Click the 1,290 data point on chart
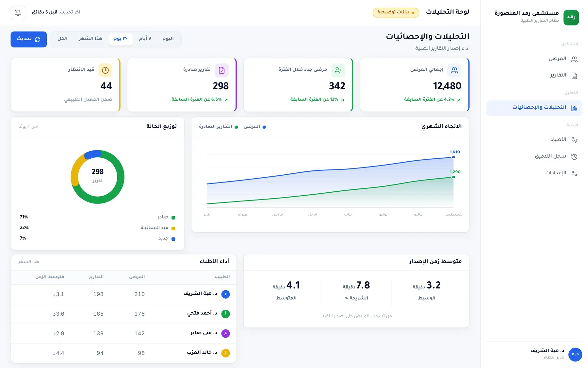Screen dimensions: 588x368 (x=453, y=177)
